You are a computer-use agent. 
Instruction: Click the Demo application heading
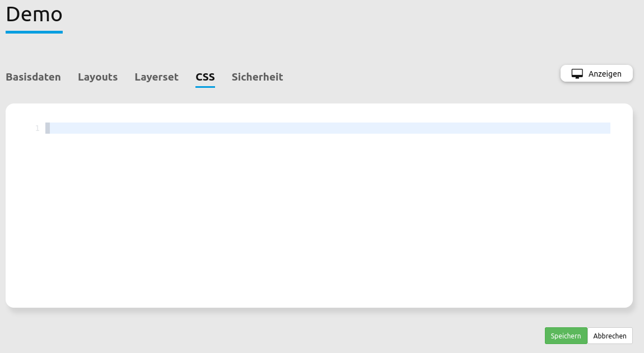click(34, 14)
